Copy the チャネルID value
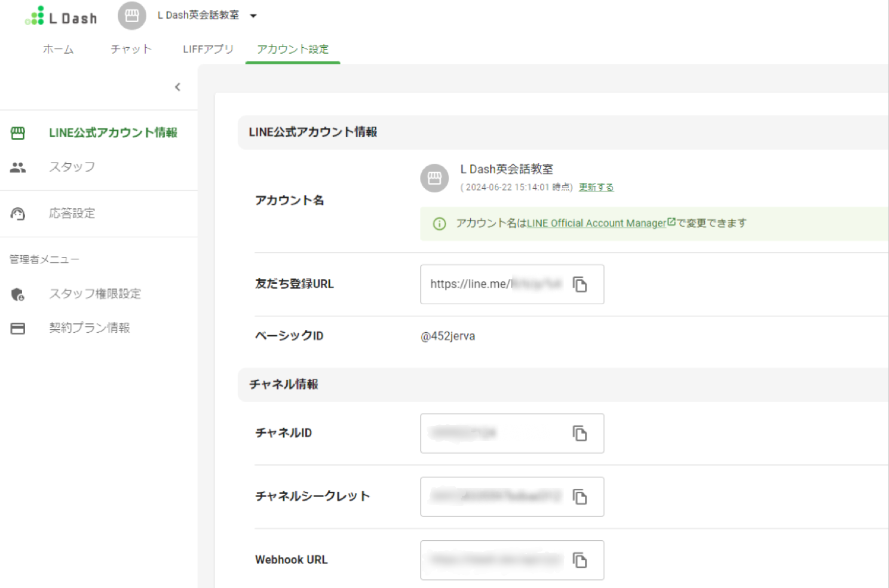The image size is (889, 588). tap(580, 434)
